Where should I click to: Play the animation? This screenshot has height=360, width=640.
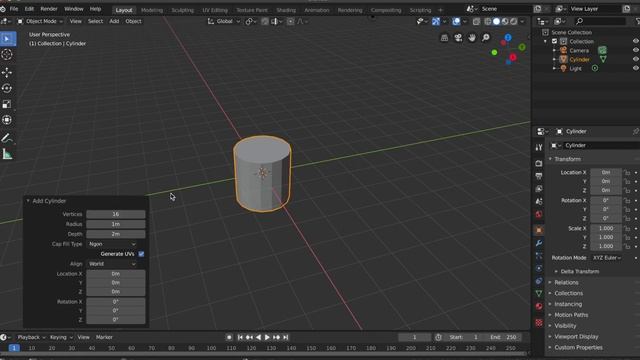coord(267,338)
